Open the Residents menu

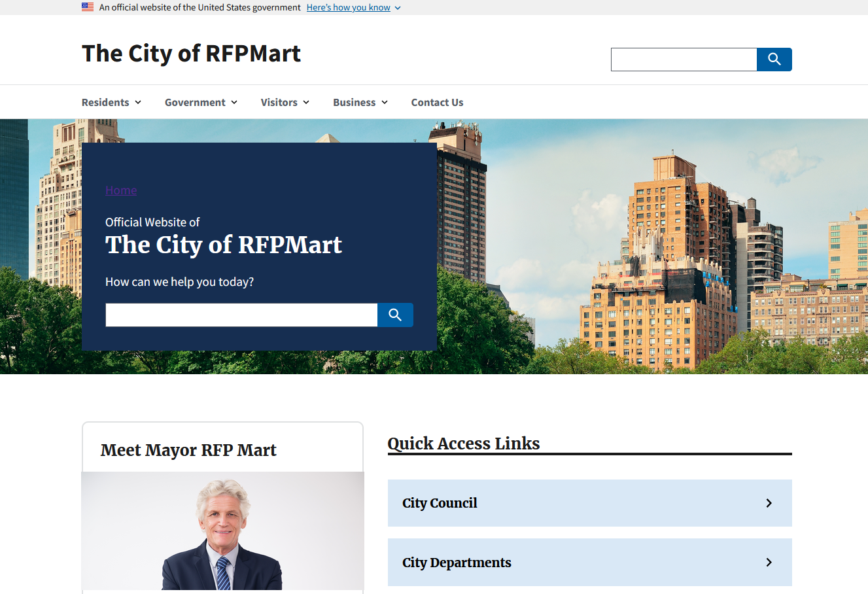106,102
